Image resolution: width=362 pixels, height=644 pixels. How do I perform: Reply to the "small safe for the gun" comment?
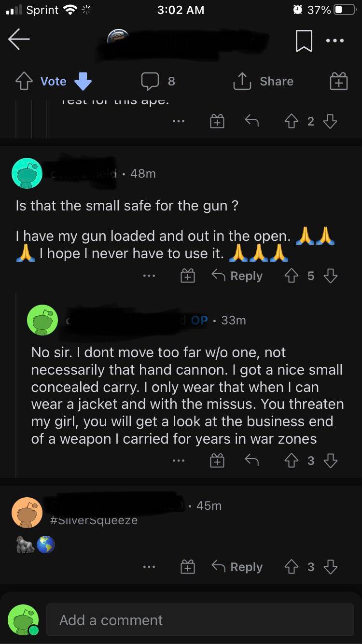(x=237, y=276)
